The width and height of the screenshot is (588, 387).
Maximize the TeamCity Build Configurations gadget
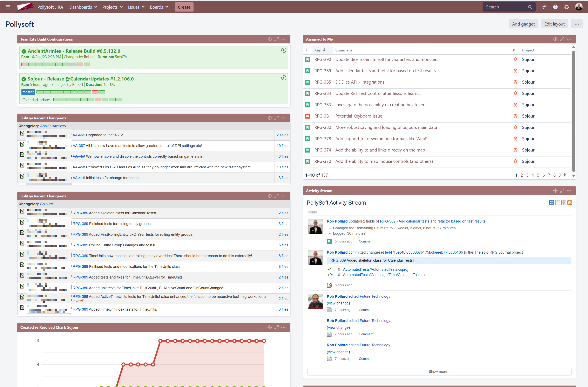tap(276, 39)
